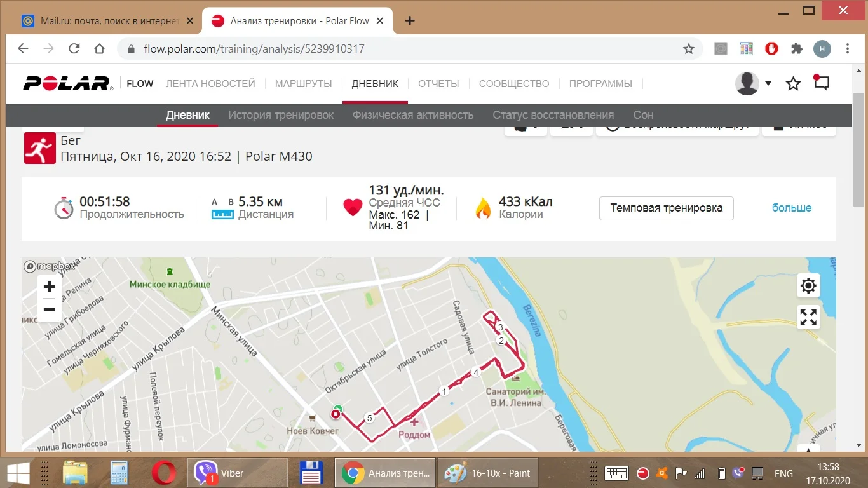Open the Сообщество menu
This screenshot has width=868, height=488.
coord(514,83)
